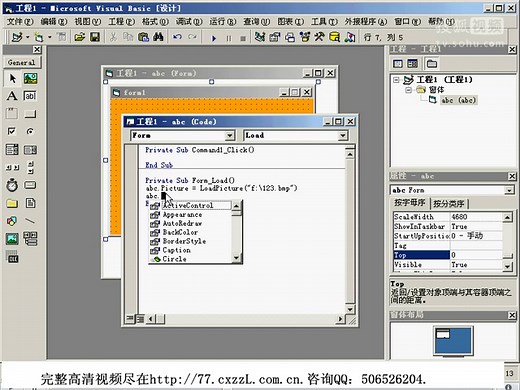The image size is (520, 390).
Task: Open Project Explorer from toolbar
Action: click(259, 37)
